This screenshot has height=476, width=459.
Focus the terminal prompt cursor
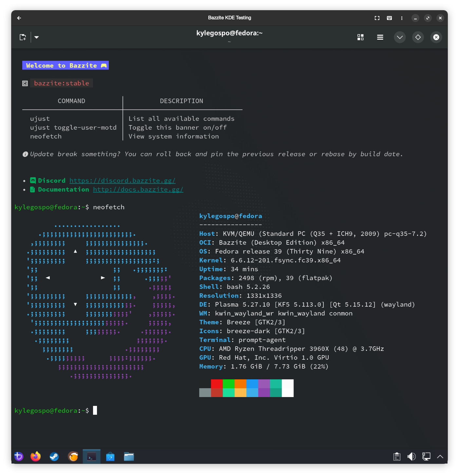[x=95, y=410]
